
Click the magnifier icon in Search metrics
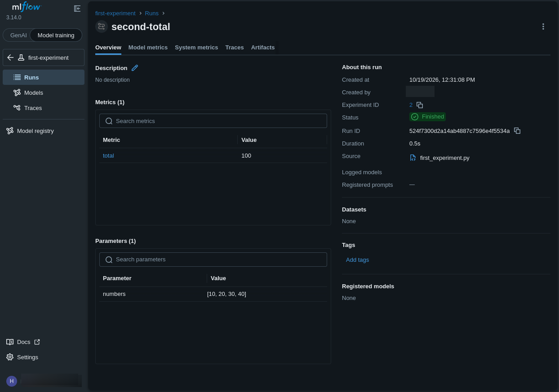(x=109, y=121)
